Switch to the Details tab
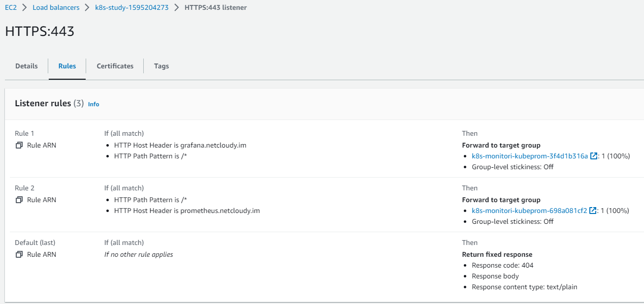The height and width of the screenshot is (304, 644). (27, 66)
